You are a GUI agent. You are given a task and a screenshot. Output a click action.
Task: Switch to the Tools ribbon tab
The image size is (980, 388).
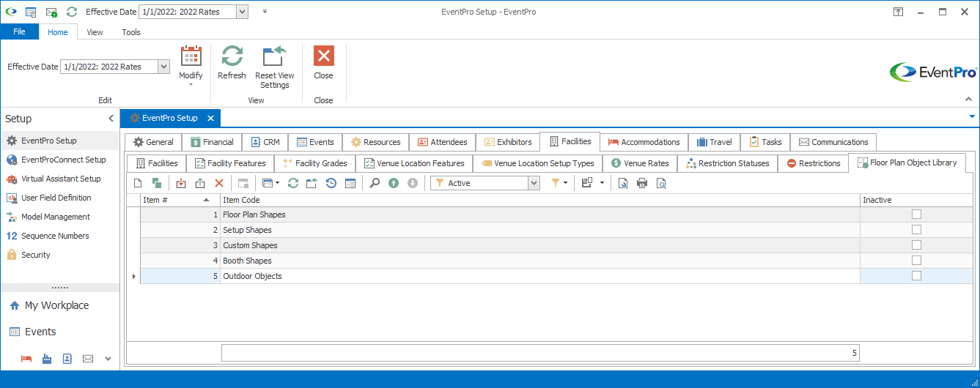point(131,32)
